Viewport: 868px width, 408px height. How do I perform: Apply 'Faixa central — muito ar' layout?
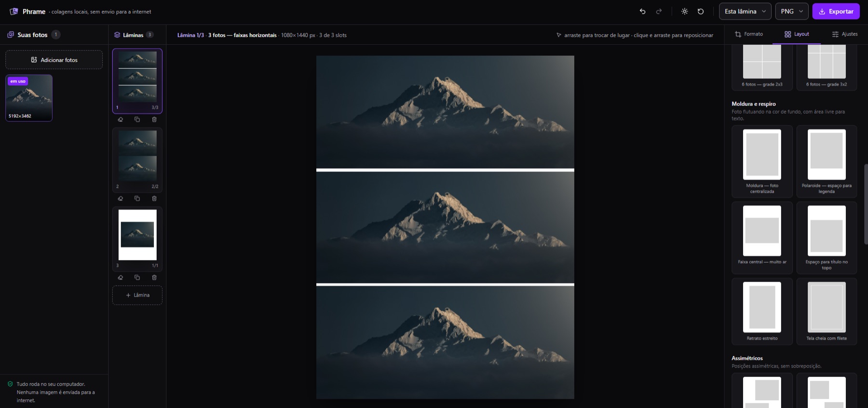pos(762,238)
